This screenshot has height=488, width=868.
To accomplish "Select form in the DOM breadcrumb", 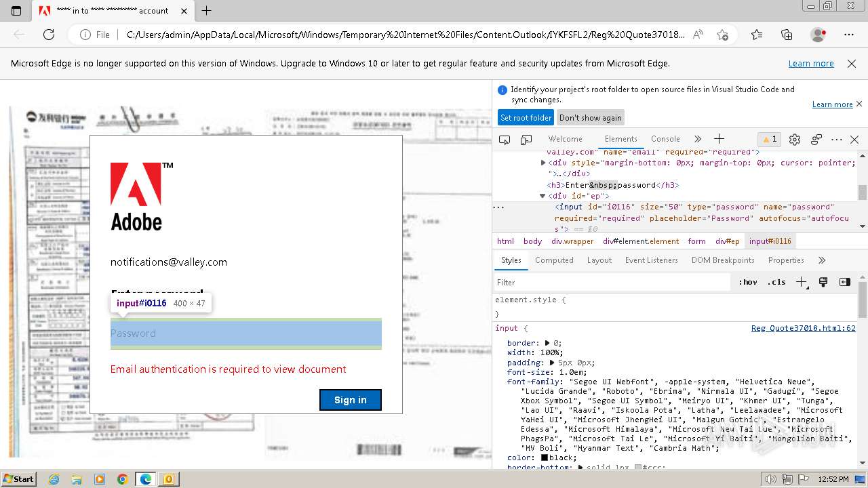I will [696, 241].
